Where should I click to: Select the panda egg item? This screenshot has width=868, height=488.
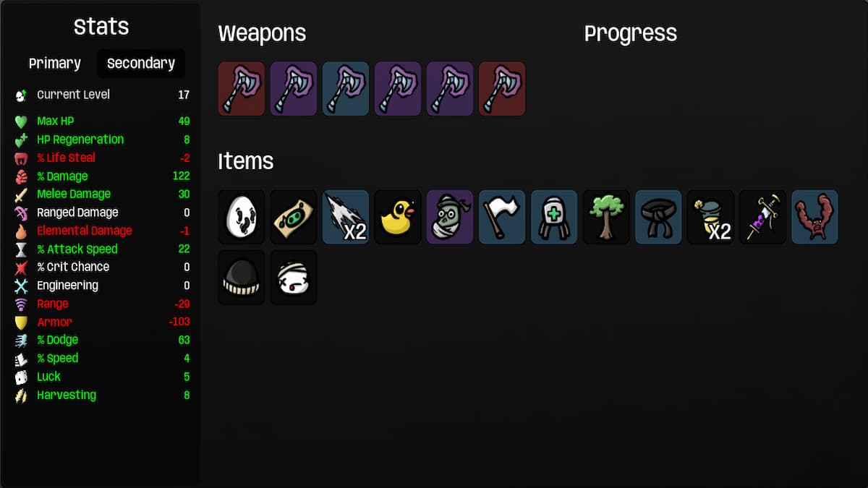(x=241, y=216)
